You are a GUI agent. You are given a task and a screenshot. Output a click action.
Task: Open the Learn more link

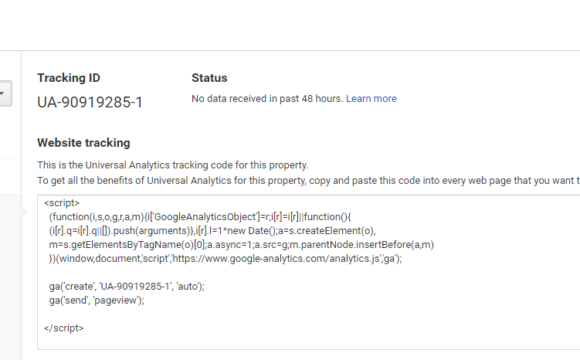pos(371,99)
